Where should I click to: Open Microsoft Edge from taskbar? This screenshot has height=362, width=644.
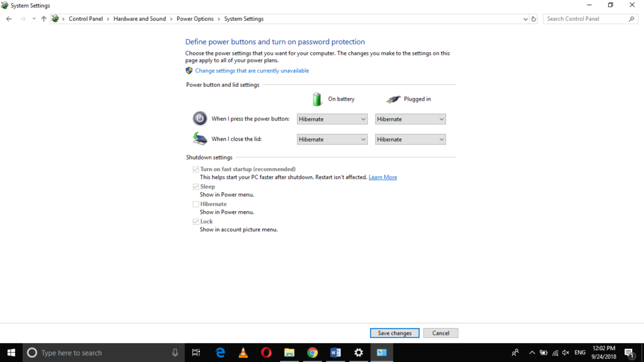click(x=220, y=353)
